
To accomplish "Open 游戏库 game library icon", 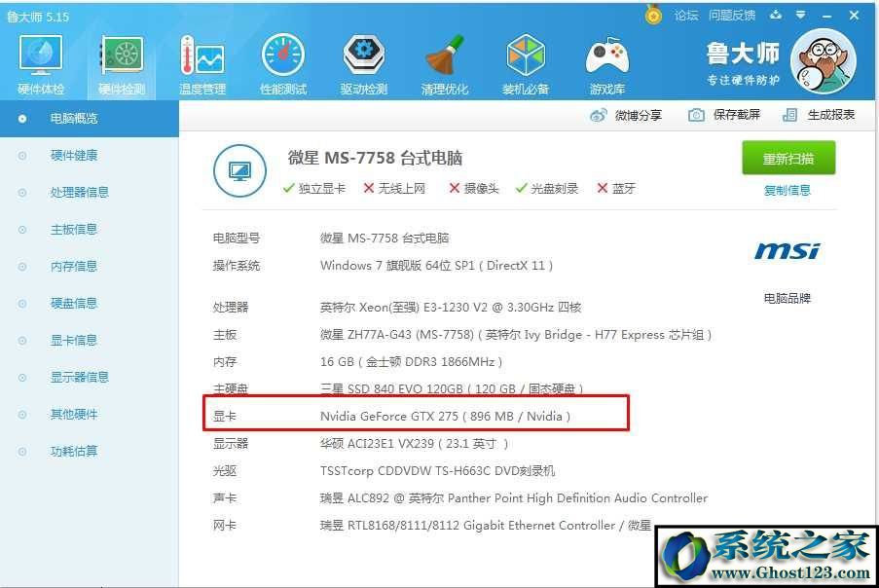I will pos(607,64).
